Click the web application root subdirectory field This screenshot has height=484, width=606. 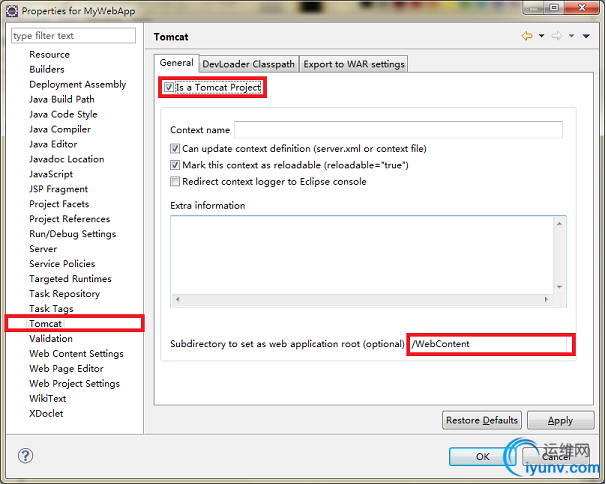(490, 344)
